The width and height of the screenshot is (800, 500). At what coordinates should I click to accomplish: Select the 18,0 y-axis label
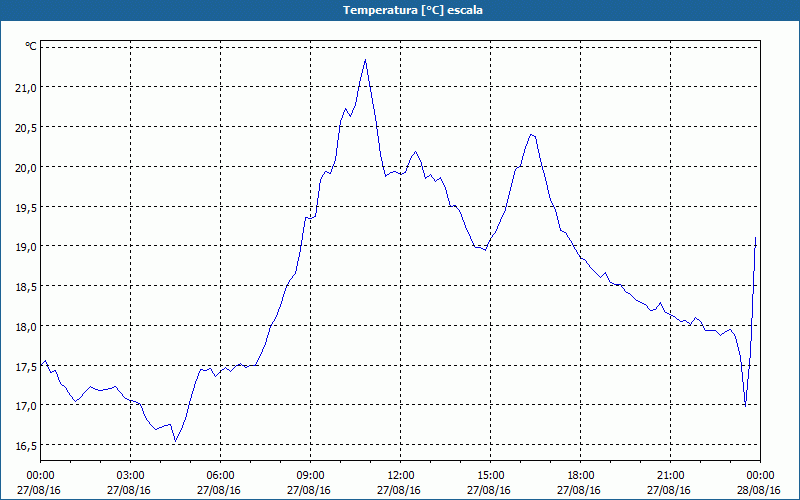coord(26,327)
